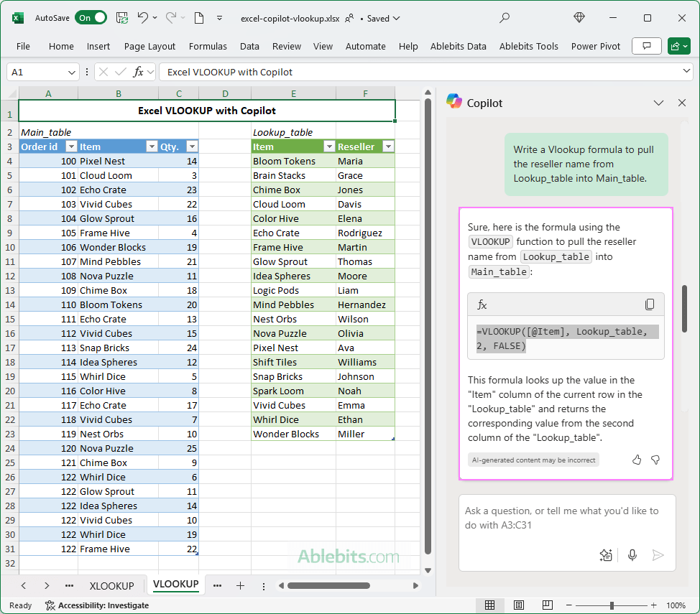This screenshot has width=700, height=614.
Task: Toggle the AutoSave switch
Action: click(91, 18)
